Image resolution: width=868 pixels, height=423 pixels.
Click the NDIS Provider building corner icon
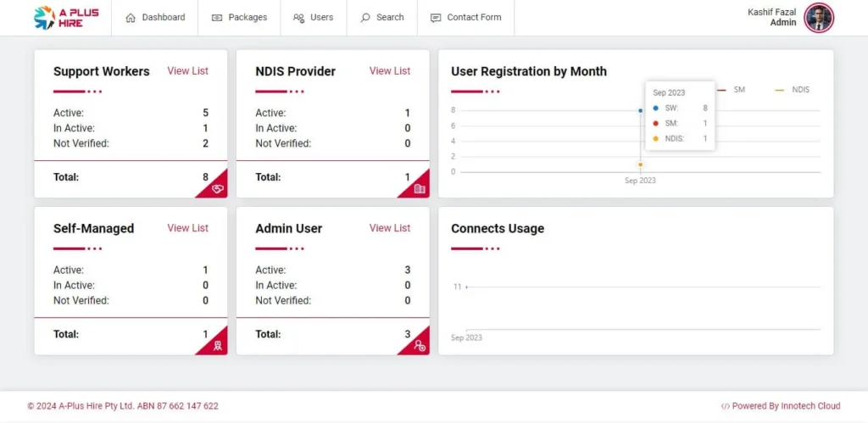click(420, 188)
